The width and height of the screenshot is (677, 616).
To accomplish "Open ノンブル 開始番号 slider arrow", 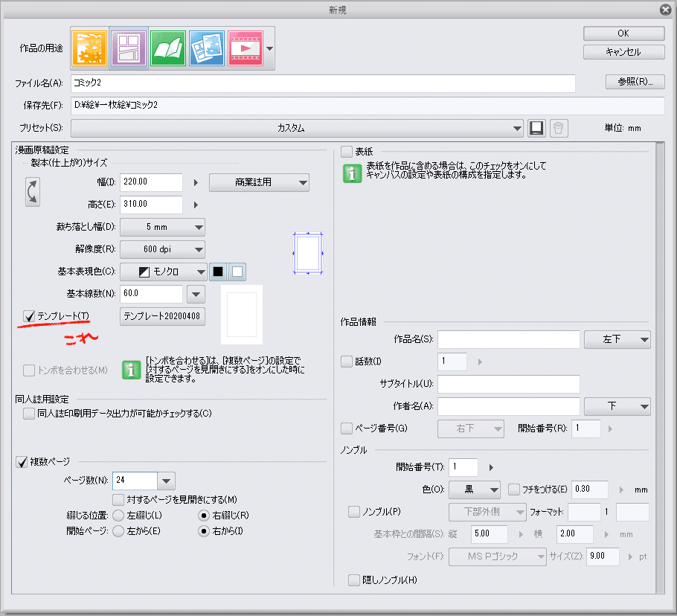I will [x=491, y=467].
